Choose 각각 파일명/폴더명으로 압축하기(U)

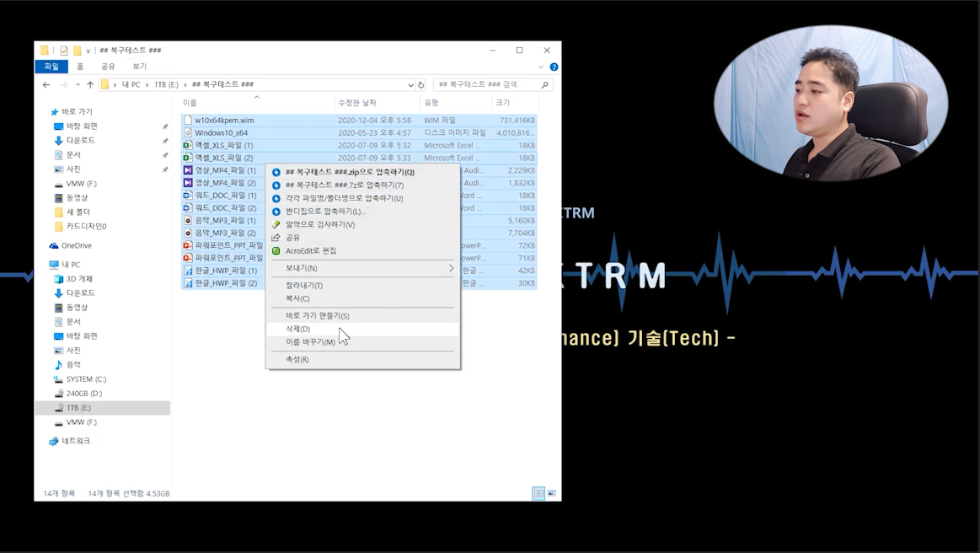pos(362,198)
